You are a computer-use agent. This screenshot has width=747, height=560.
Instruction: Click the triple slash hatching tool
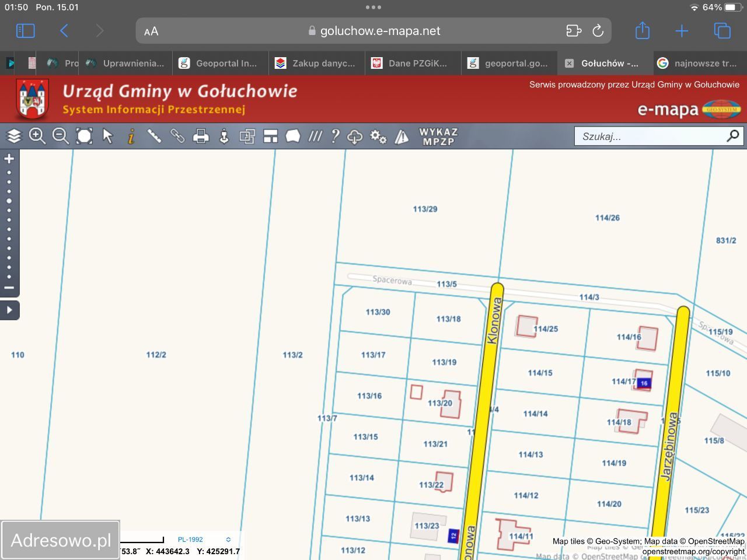coord(315,136)
